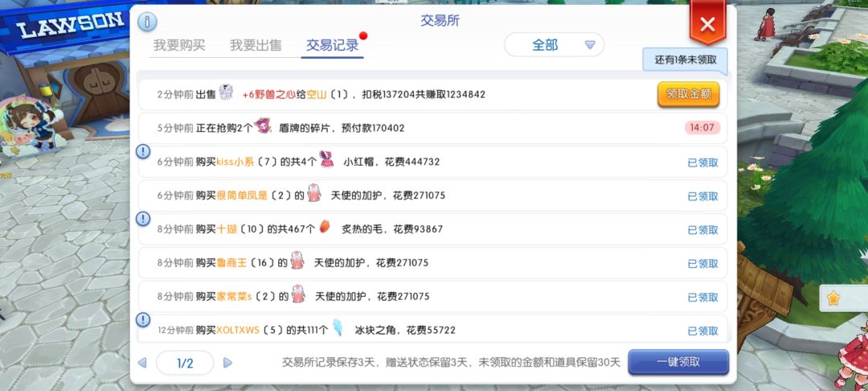
Task: Click the 盾牌的碎片 item icon
Action: point(262,126)
